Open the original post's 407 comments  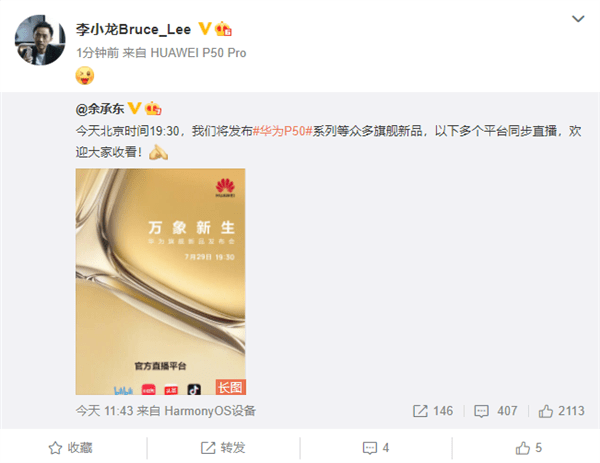pyautogui.click(x=496, y=411)
